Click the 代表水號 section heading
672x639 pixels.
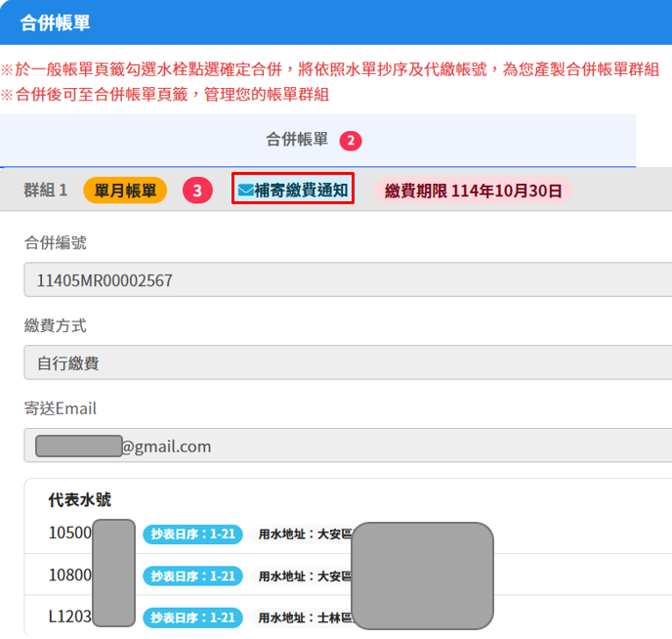click(x=79, y=500)
